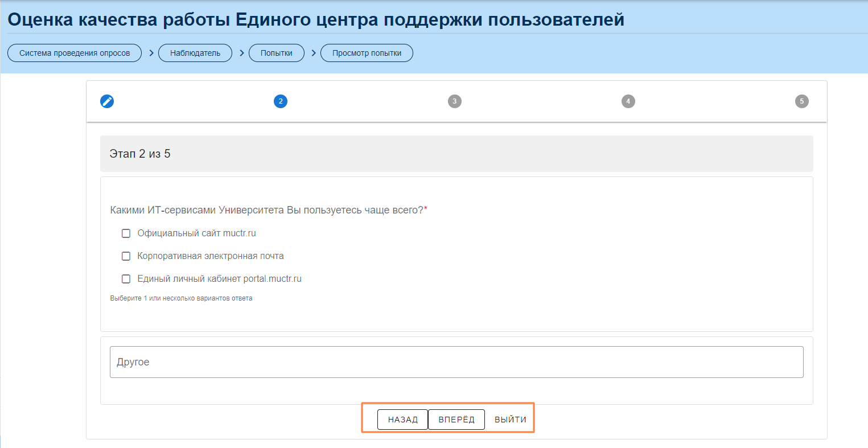Navigate to 'Наблюдатель' breadcrumb

click(195, 53)
